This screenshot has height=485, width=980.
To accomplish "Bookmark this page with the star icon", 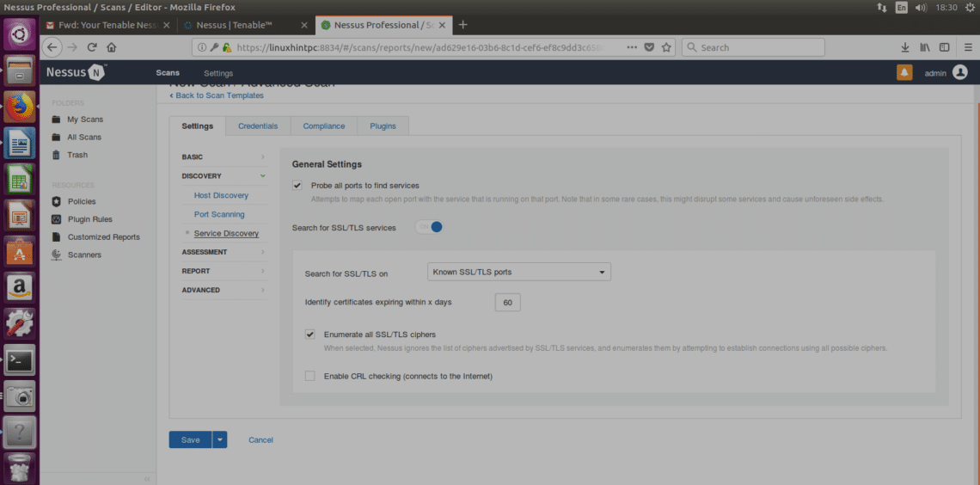I will click(x=666, y=47).
